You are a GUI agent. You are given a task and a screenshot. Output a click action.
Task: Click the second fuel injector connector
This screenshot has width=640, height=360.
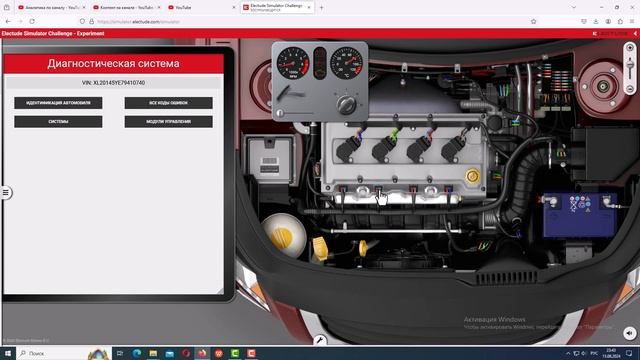tap(379, 190)
